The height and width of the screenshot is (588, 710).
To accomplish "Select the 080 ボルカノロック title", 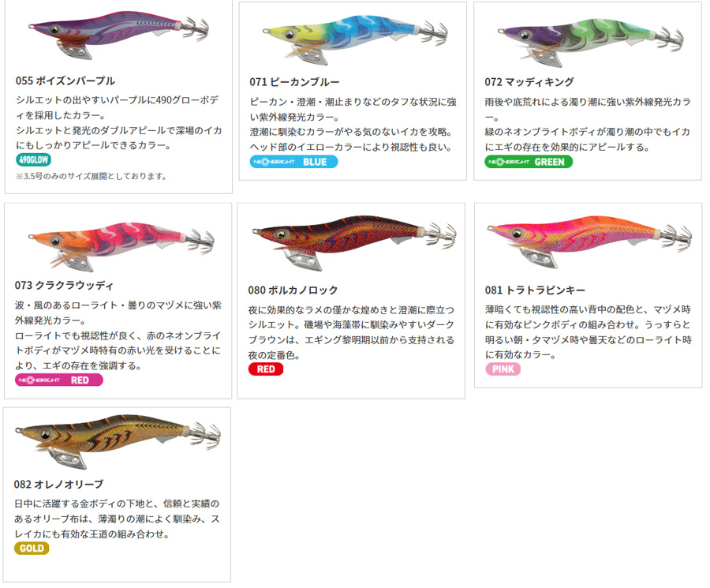I will (293, 290).
